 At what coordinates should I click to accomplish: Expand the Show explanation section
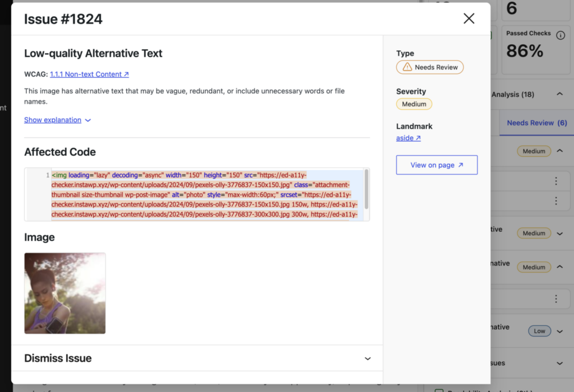point(52,120)
